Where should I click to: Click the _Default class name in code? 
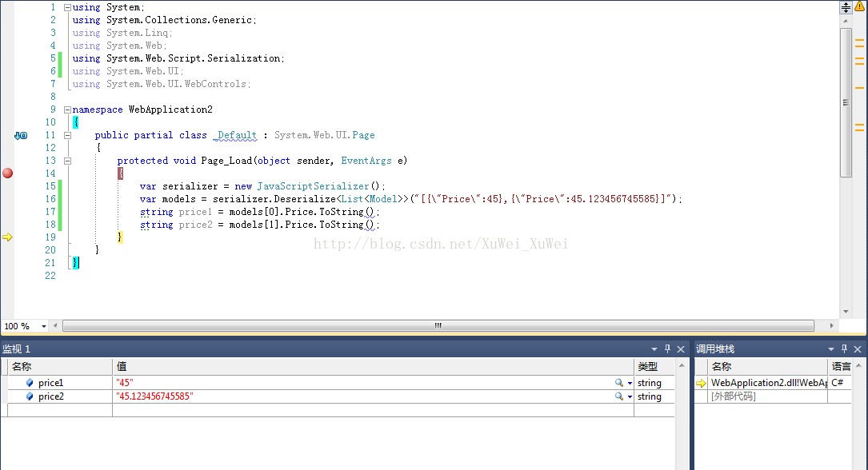pyautogui.click(x=235, y=135)
